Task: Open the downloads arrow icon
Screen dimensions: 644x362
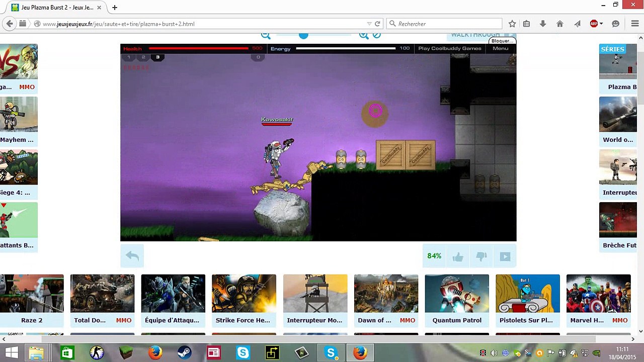Action: pos(543,24)
